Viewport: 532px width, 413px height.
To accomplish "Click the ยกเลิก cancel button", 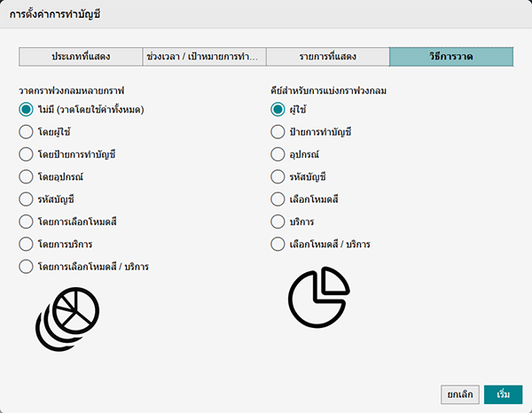I will [x=459, y=394].
